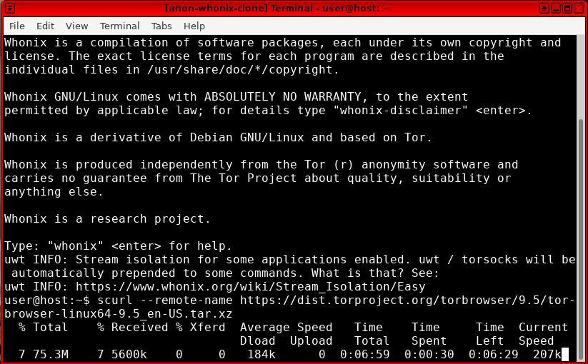Open the File menu

pos(16,26)
